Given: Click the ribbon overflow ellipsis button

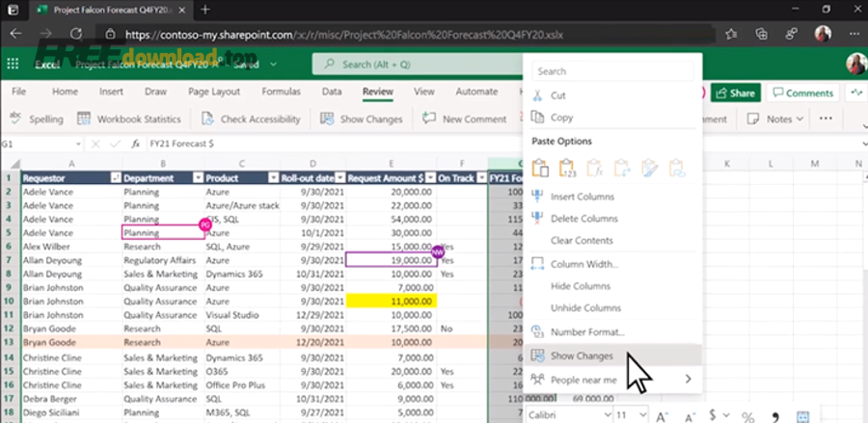Looking at the screenshot, I should tap(826, 119).
